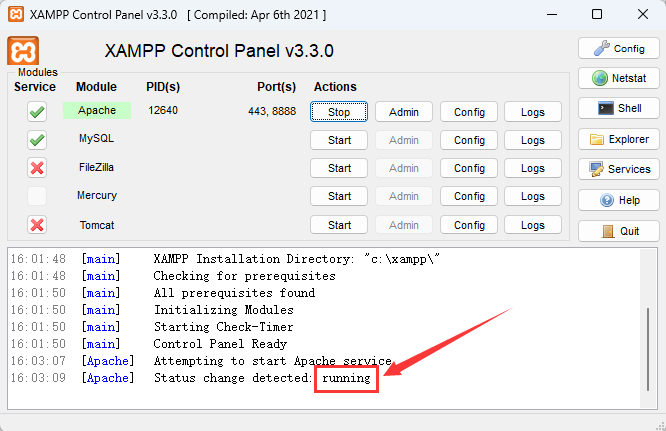Click the Help question mark button
The height and width of the screenshot is (431, 666).
point(618,200)
